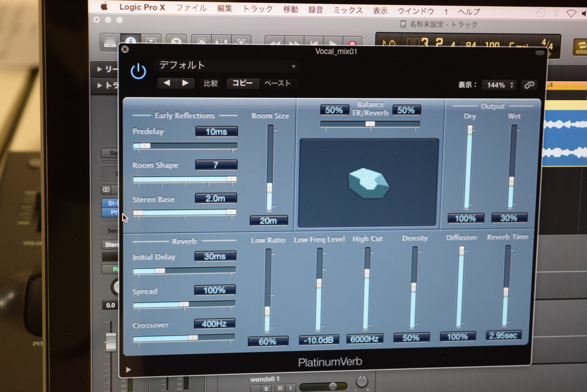Open the Apple menu
Viewport: 587px width, 392px height.
click(x=104, y=6)
